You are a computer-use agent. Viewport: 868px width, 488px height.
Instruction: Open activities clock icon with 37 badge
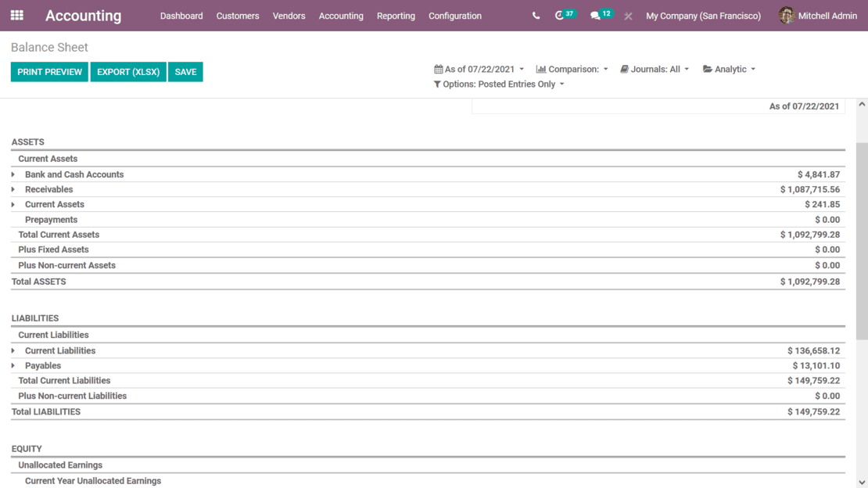[x=560, y=16]
